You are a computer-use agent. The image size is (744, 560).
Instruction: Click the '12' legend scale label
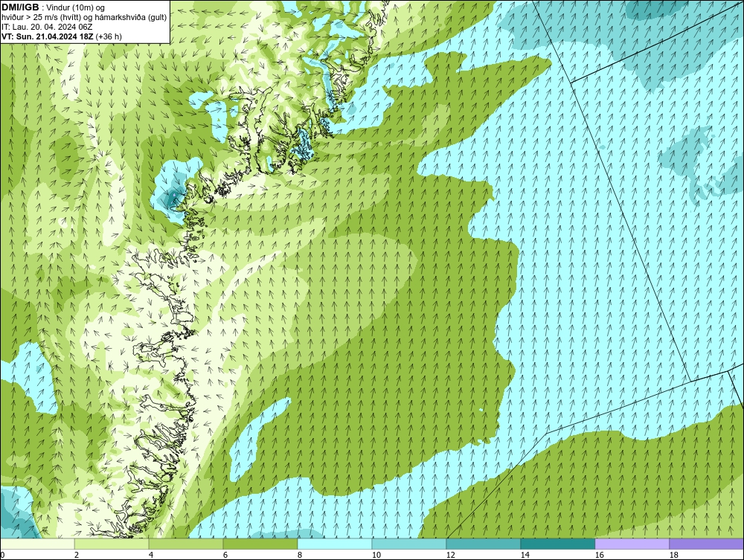point(450,555)
